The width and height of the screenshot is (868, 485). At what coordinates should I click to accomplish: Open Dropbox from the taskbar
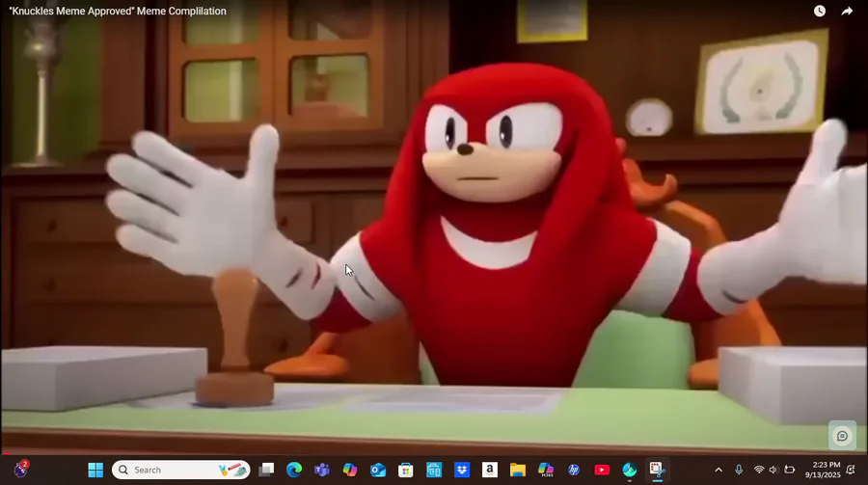[x=462, y=470]
